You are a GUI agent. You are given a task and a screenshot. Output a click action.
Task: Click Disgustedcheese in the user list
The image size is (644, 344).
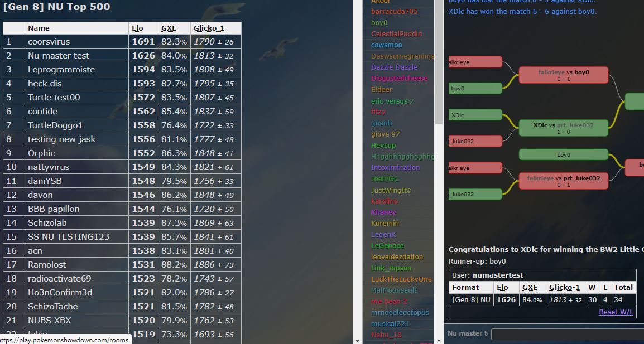pyautogui.click(x=399, y=79)
